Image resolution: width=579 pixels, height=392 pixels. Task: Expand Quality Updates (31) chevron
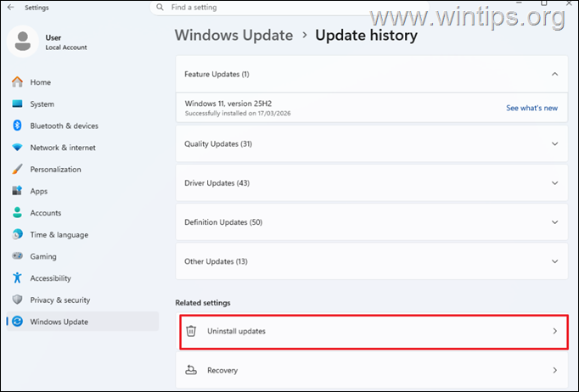(x=554, y=144)
